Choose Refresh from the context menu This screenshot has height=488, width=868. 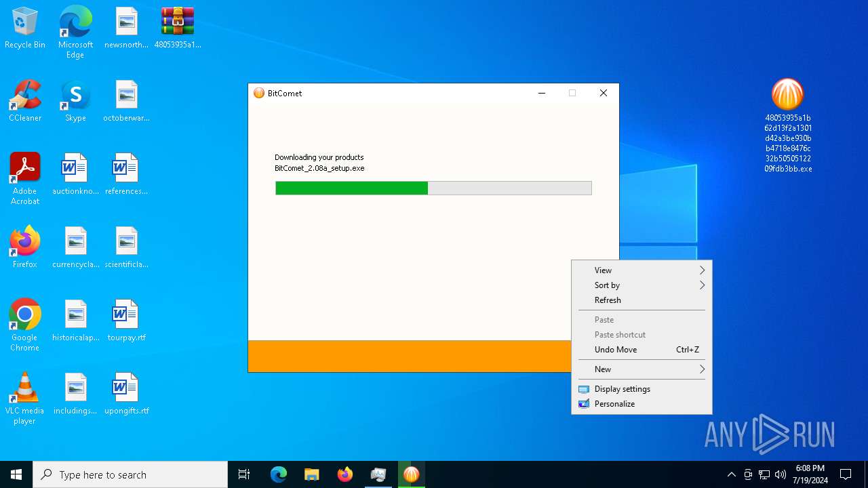642,300
